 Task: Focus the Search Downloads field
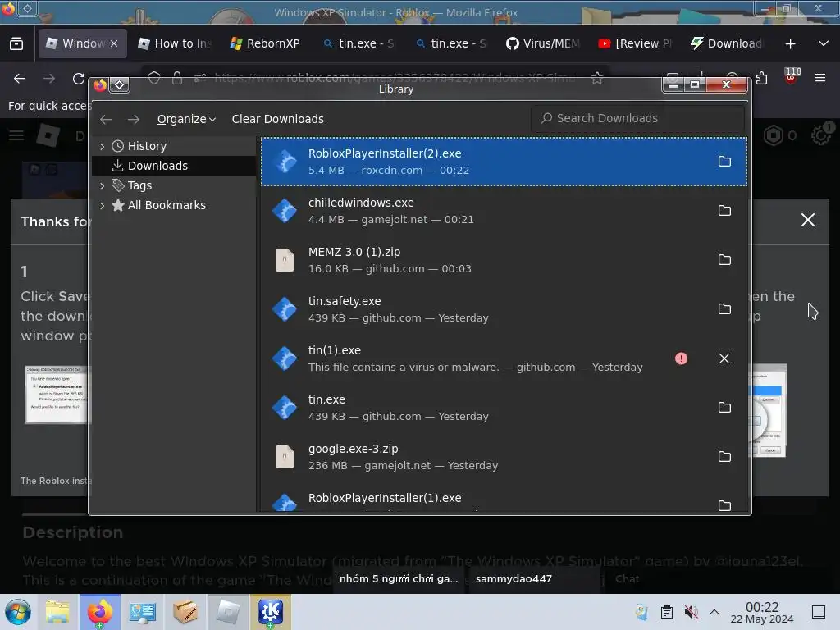point(637,118)
